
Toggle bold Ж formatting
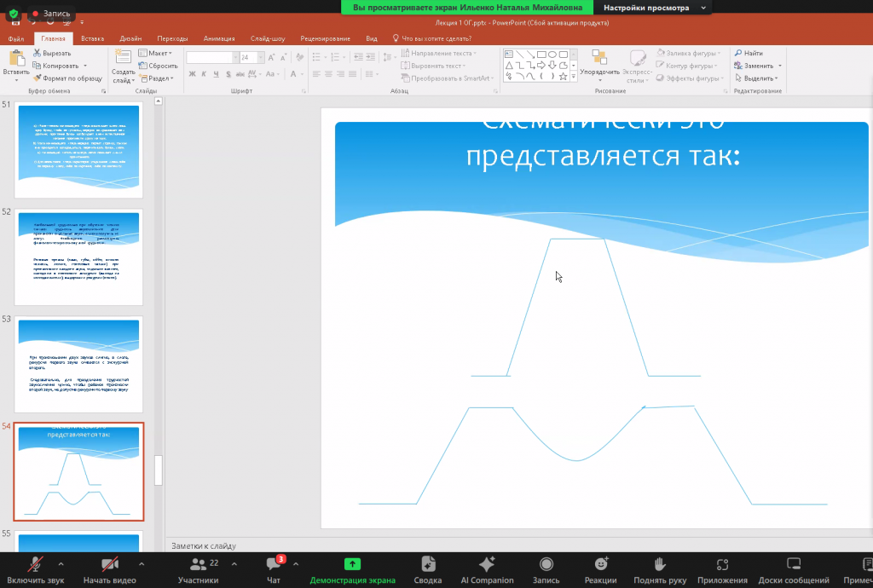pos(192,74)
